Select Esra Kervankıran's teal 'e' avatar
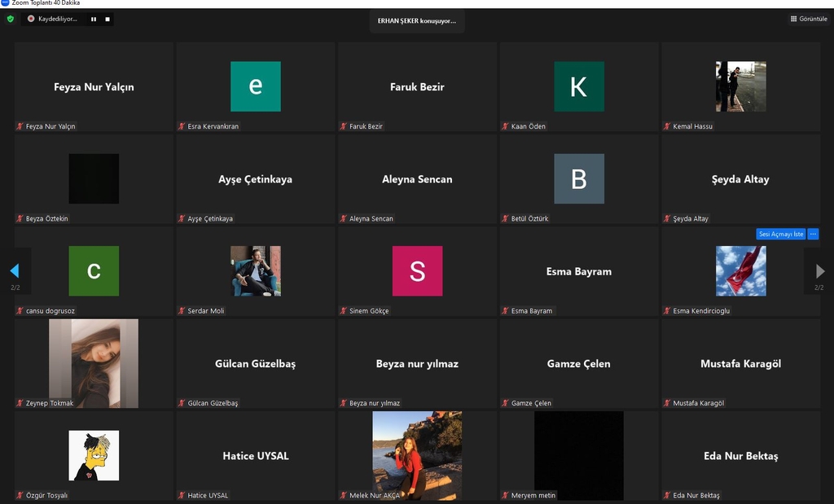 point(255,86)
